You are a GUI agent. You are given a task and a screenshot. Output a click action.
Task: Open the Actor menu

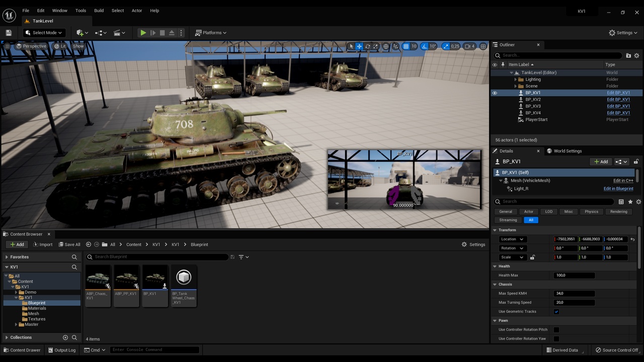click(137, 11)
